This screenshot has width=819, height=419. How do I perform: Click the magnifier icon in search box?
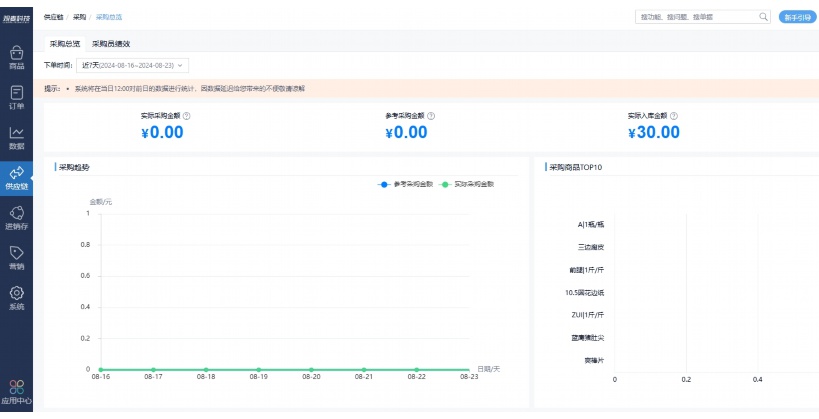(764, 17)
